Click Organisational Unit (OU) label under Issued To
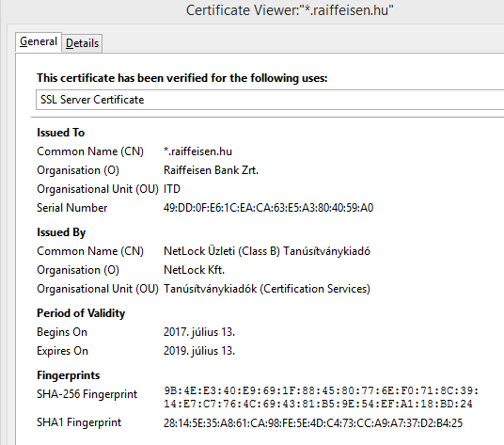The width and height of the screenshot is (504, 445). click(98, 189)
